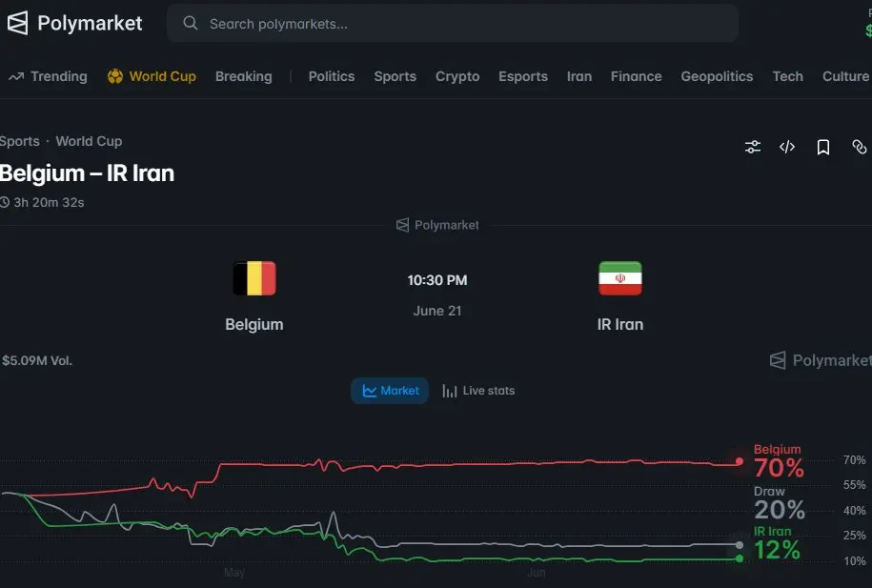Click the Polymarket wordmark in header

point(90,24)
